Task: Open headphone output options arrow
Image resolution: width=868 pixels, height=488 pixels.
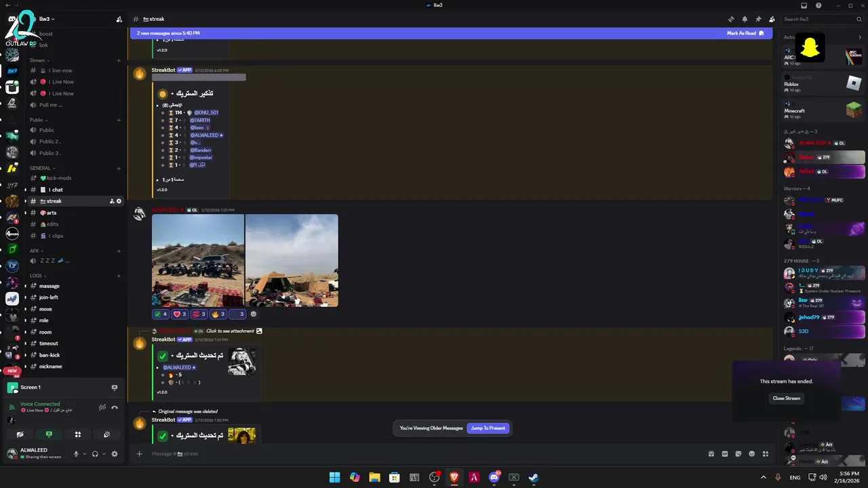Action: [103, 454]
